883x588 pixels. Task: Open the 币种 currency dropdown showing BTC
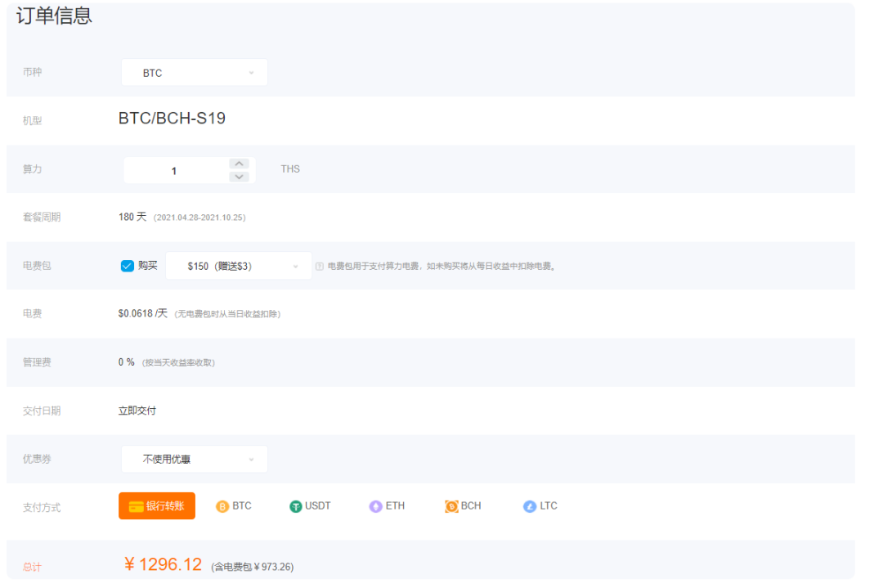[x=194, y=72]
